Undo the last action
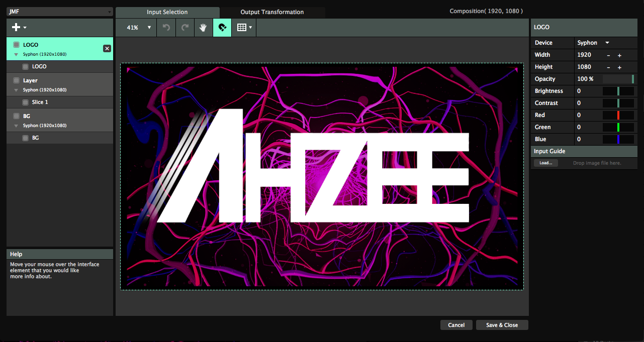Image resolution: width=644 pixels, height=342 pixels. 166,28
